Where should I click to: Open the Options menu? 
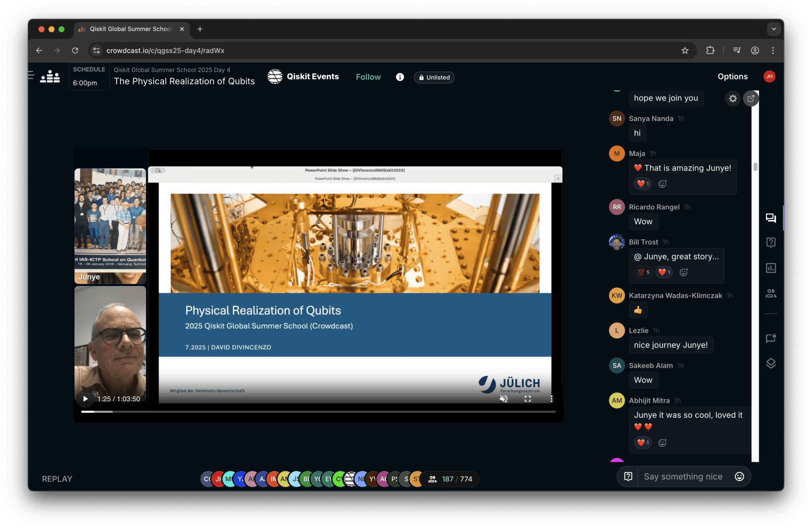tap(732, 77)
